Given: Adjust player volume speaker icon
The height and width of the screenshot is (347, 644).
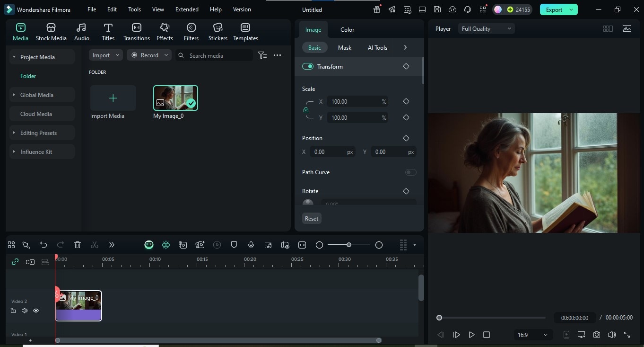Looking at the screenshot, I should [x=612, y=335].
